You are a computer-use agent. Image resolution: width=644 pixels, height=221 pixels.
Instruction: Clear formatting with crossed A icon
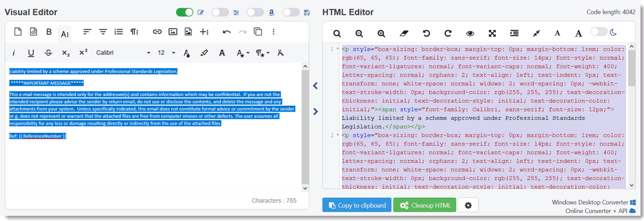pyautogui.click(x=280, y=52)
